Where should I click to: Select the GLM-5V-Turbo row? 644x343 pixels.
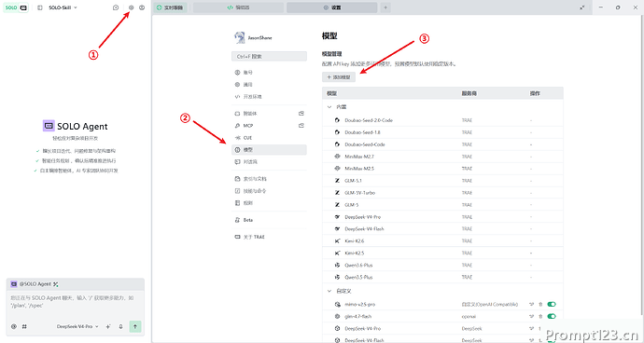click(442, 193)
